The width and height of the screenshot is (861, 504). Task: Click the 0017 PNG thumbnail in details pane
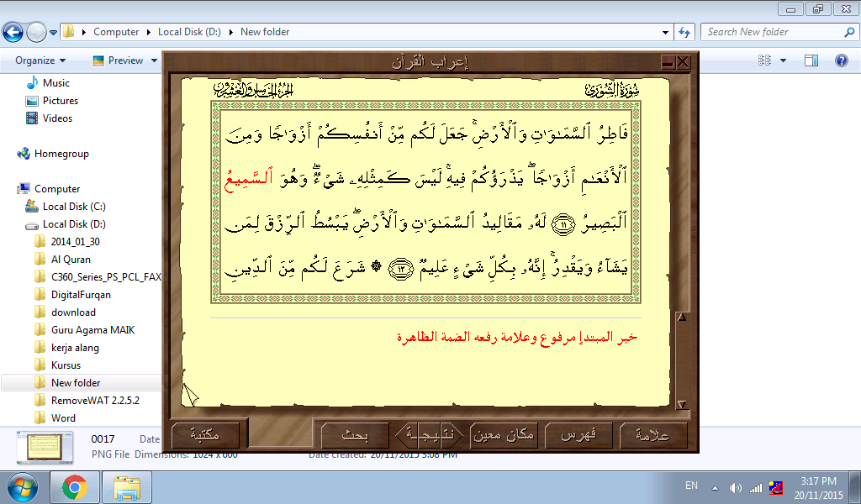click(45, 448)
